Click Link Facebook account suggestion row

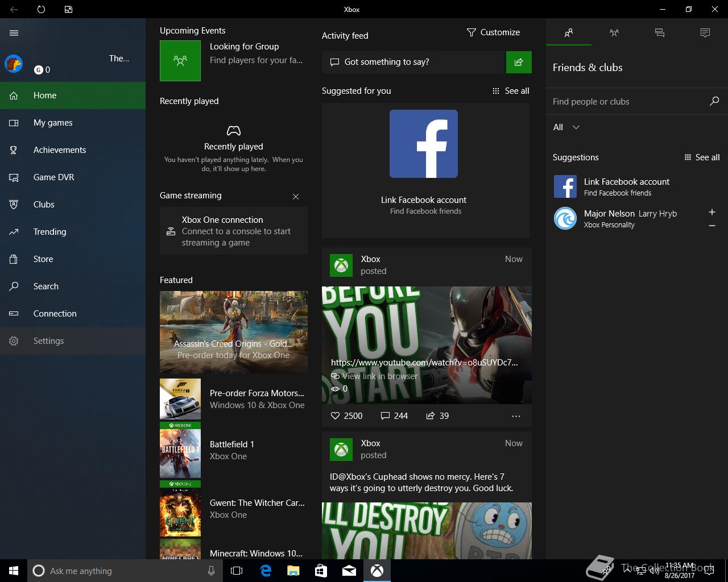click(636, 186)
